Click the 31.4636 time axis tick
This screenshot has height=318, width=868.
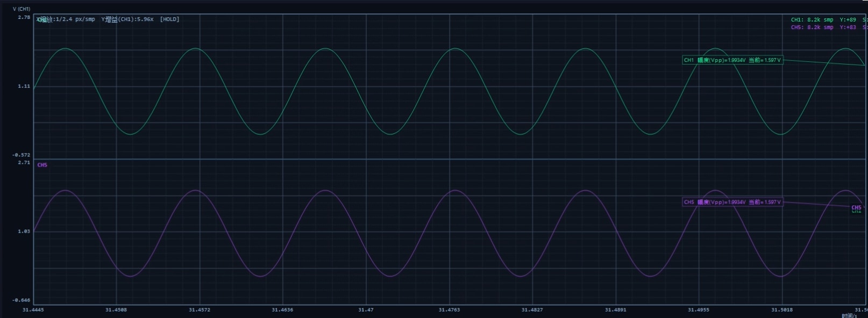coord(282,310)
